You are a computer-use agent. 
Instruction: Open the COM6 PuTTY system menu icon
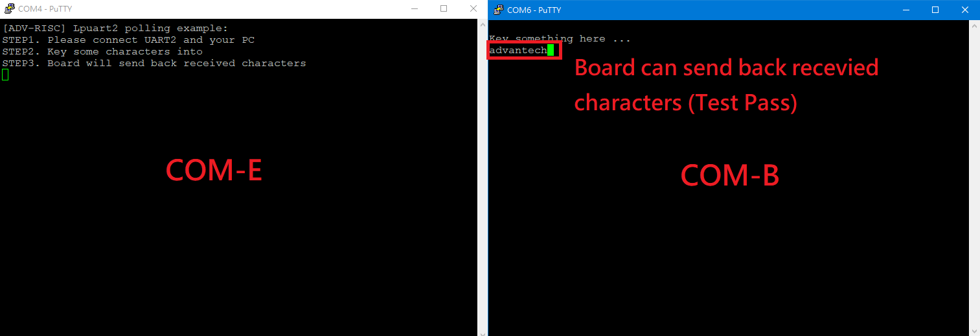click(x=498, y=10)
